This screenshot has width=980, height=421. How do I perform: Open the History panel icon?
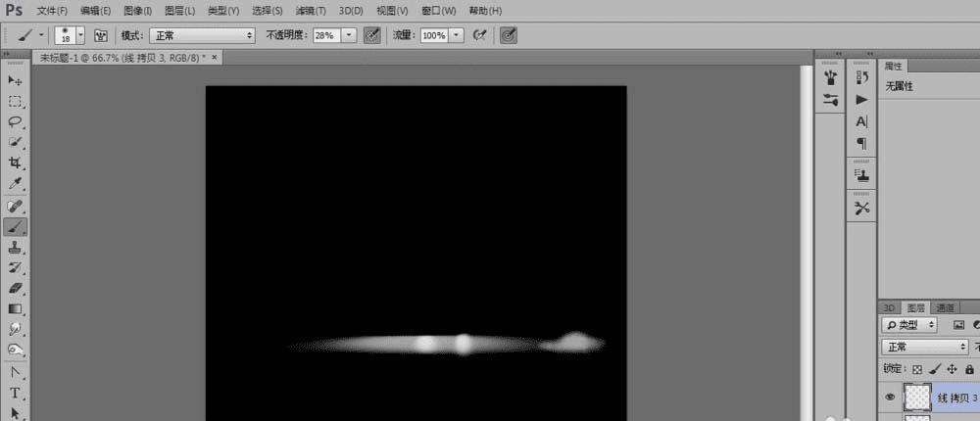tap(862, 77)
